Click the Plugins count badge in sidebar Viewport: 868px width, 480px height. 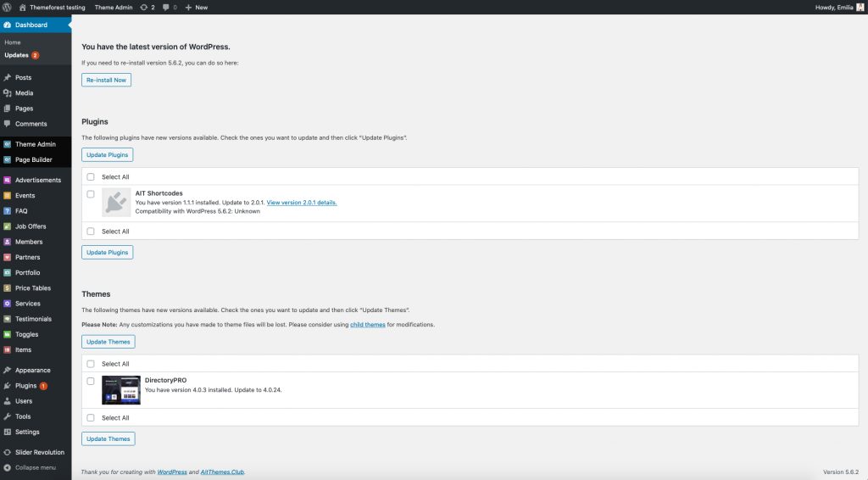click(43, 386)
